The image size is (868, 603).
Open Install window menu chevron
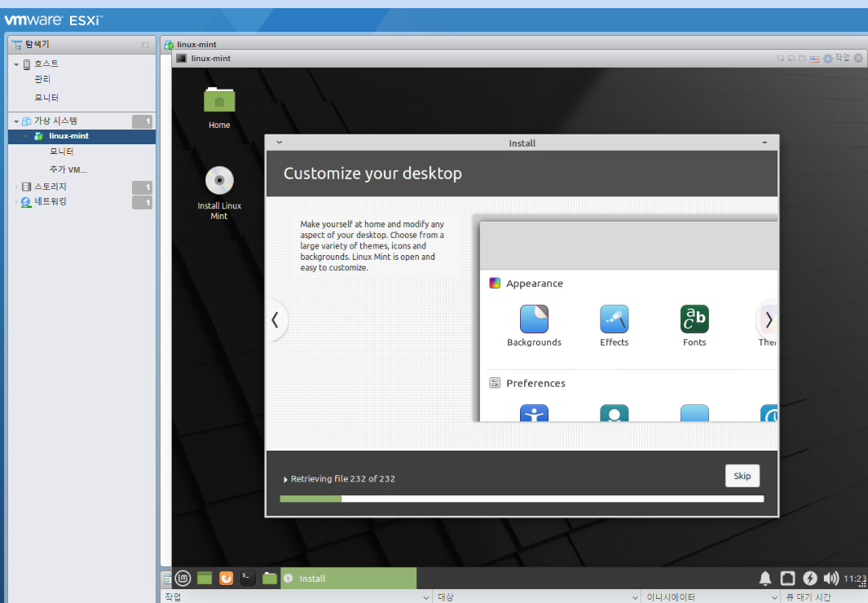[280, 143]
